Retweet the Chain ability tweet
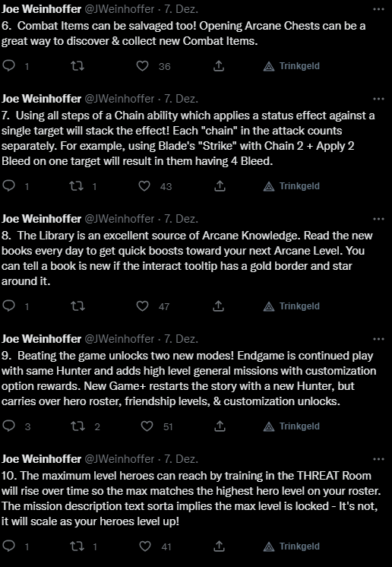392x567 pixels. (77, 186)
